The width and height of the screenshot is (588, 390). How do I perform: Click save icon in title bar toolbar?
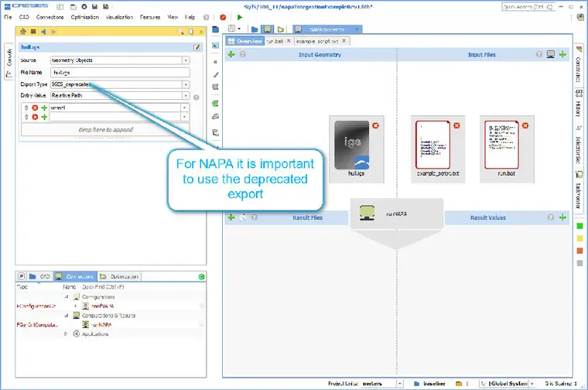95,7
